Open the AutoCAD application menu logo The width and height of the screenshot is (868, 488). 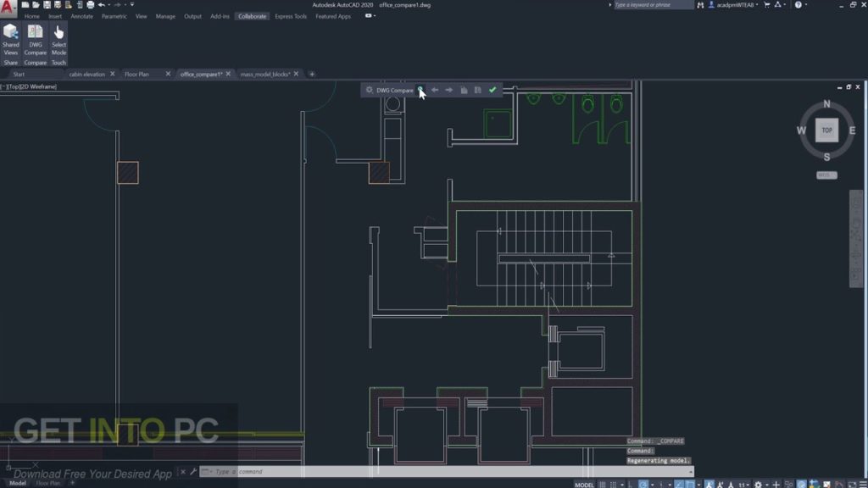[8, 8]
